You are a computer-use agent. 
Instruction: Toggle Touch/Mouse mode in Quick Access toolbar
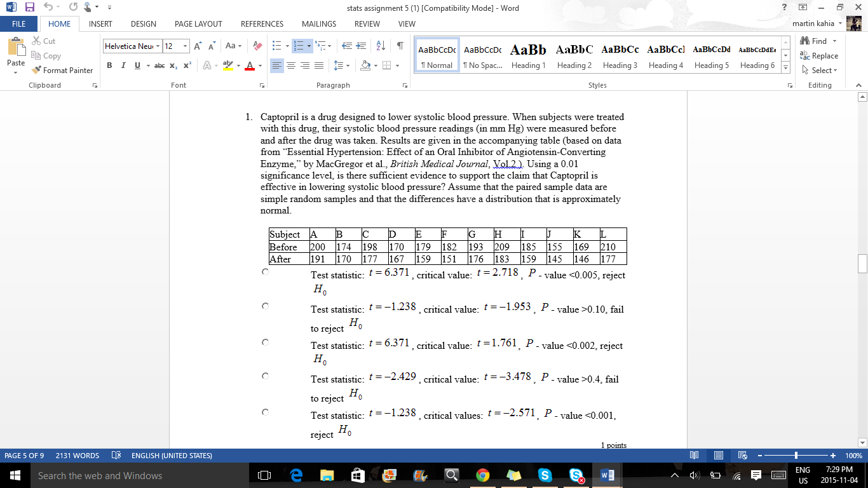(x=88, y=8)
